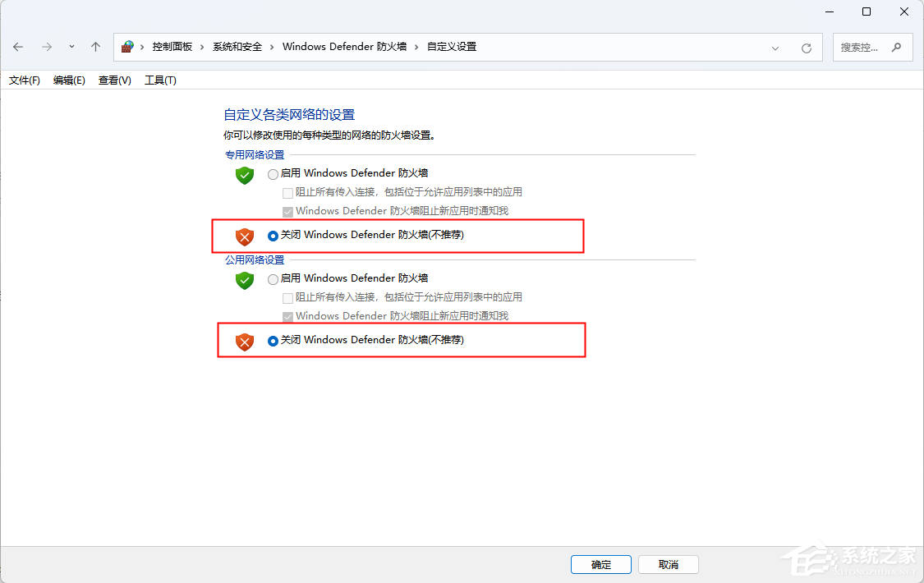Expand chevron before 控制面板 breadcrumb
The width and height of the screenshot is (924, 583).
click(x=142, y=47)
